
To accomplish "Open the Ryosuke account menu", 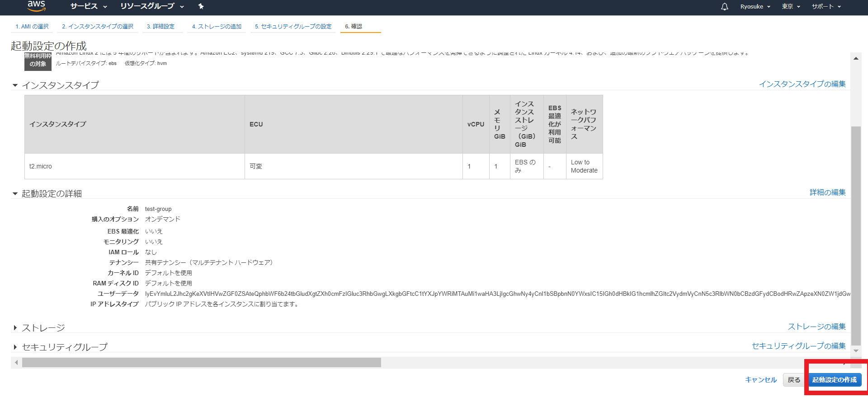I will click(x=755, y=6).
